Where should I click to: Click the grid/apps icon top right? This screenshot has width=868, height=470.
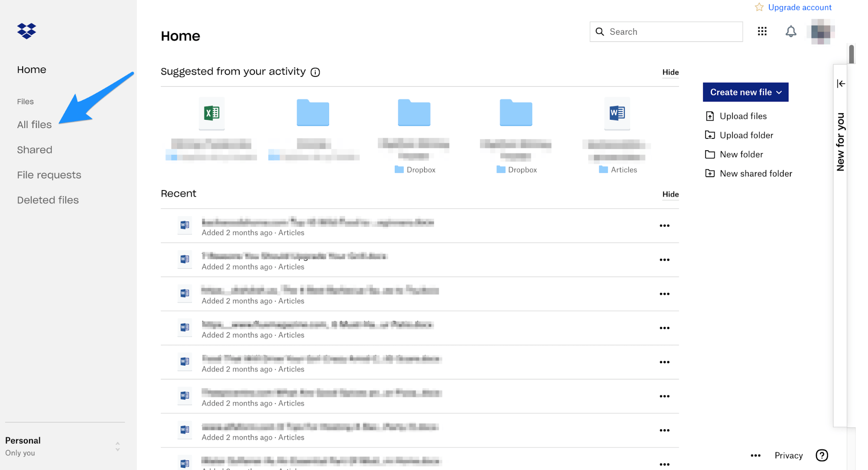(762, 31)
